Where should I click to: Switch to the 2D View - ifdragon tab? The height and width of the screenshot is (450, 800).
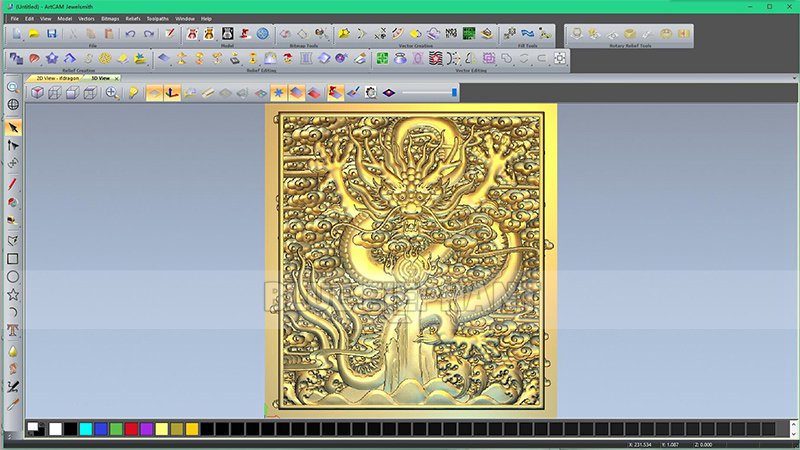[x=57, y=78]
